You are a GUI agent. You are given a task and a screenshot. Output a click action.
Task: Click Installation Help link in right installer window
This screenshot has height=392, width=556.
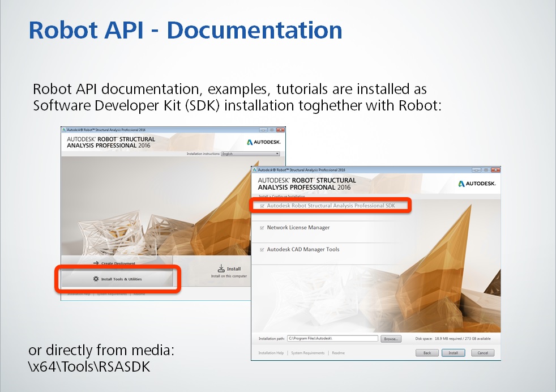click(x=271, y=353)
